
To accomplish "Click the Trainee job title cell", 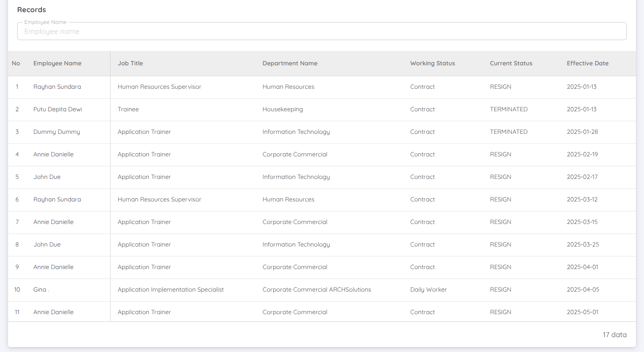I will tap(128, 110).
